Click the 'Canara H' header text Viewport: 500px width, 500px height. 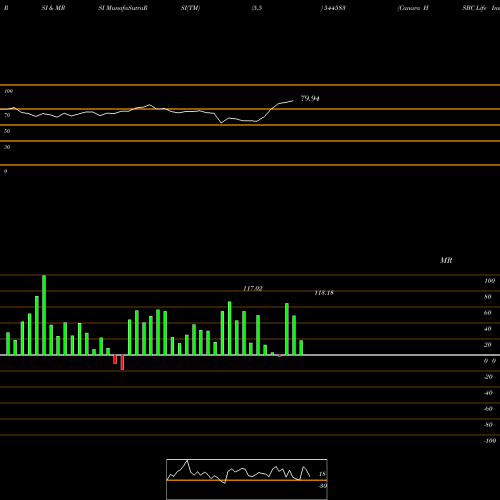[x=413, y=8]
